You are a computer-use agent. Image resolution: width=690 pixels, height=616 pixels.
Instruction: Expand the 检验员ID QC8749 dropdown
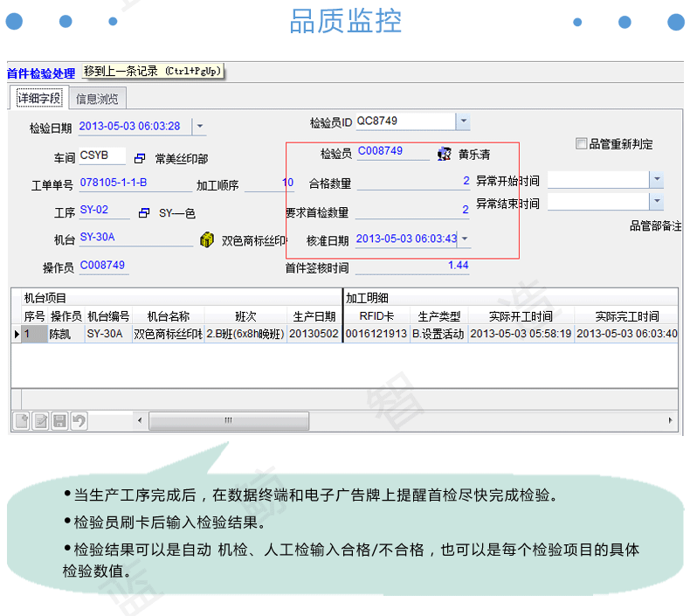pyautogui.click(x=464, y=121)
